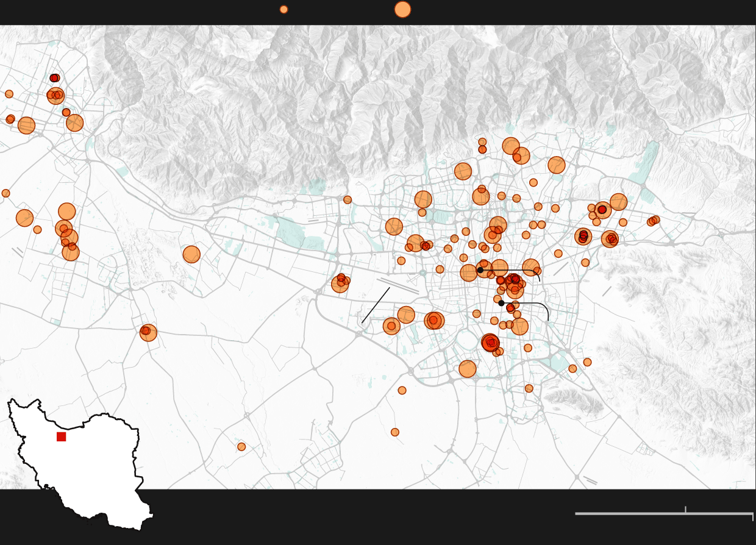
Task: Select the isolated small circle below mountain foothills
Action: click(x=348, y=199)
